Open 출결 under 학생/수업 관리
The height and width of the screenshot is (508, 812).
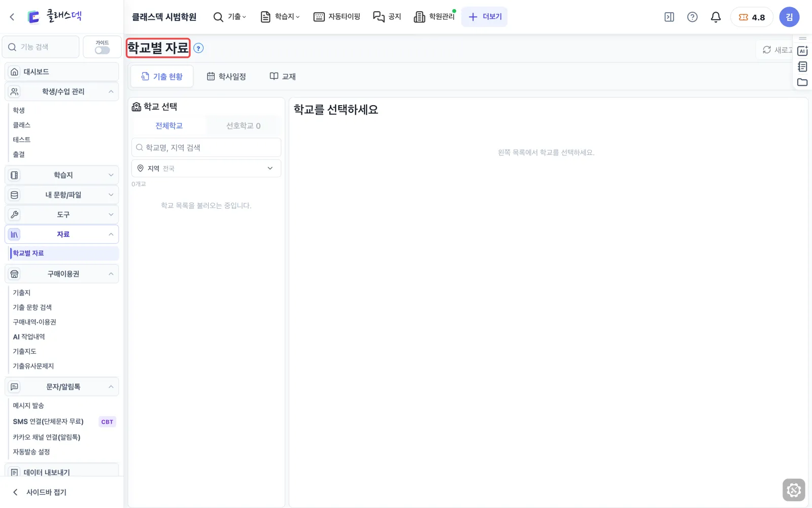coord(19,154)
